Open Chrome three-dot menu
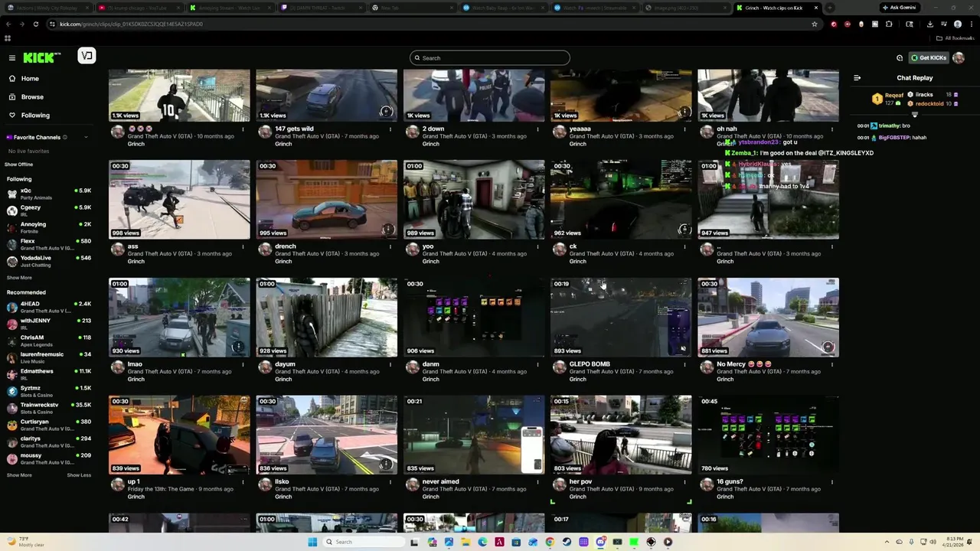This screenshot has width=980, height=551. tap(971, 24)
